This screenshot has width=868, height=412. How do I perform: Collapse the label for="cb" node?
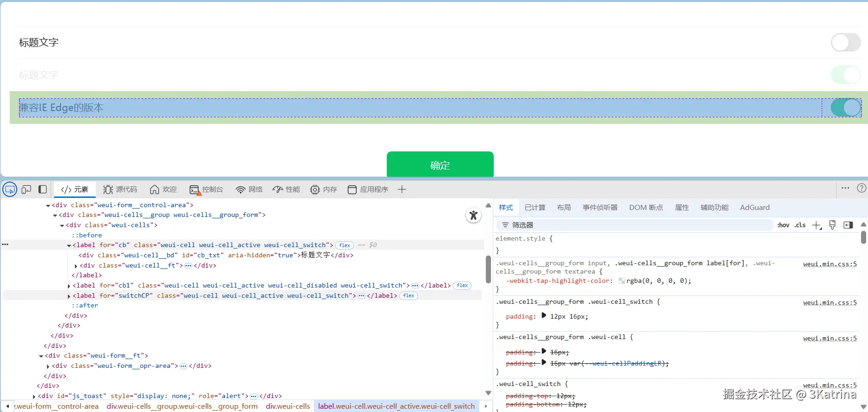[69, 245]
